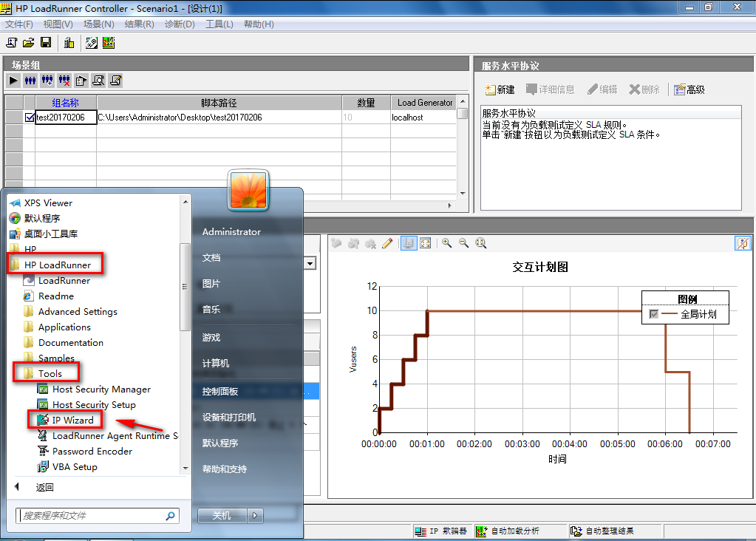The image size is (756, 541).
Task: Click the zoom in magnifier on graph toolbar
Action: coord(447,243)
